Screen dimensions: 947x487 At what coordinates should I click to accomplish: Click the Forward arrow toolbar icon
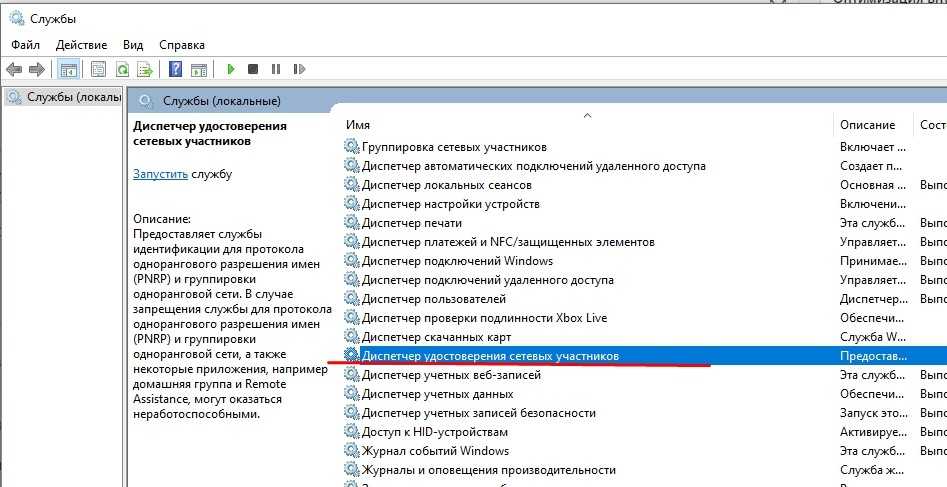point(36,69)
